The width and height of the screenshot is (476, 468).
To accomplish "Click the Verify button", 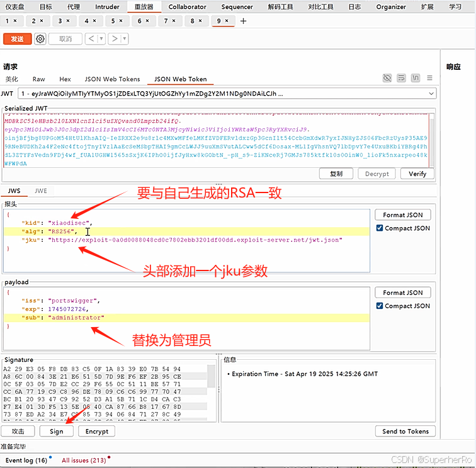I will coord(417,174).
